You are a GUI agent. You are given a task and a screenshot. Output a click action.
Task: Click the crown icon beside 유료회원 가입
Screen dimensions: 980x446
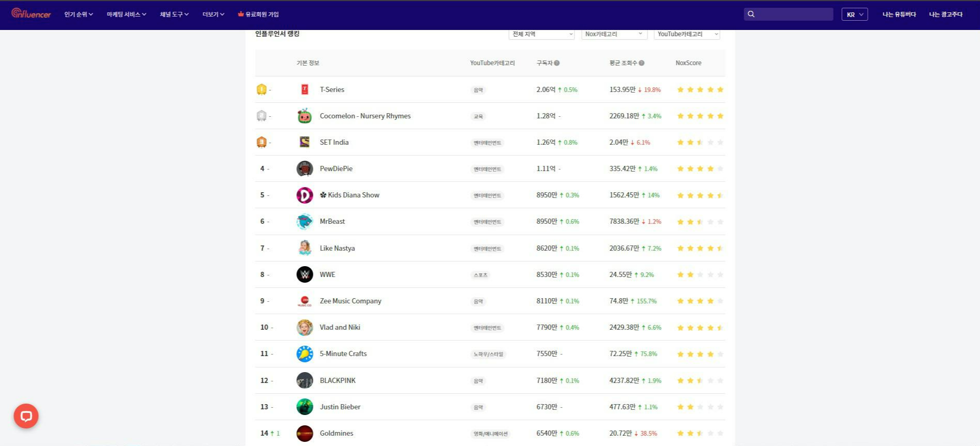click(x=240, y=14)
